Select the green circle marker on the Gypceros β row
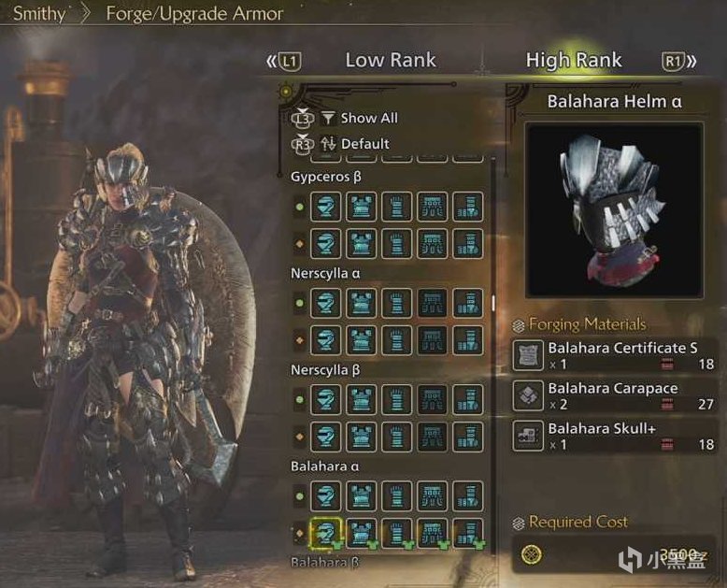The image size is (727, 588). pos(300,207)
